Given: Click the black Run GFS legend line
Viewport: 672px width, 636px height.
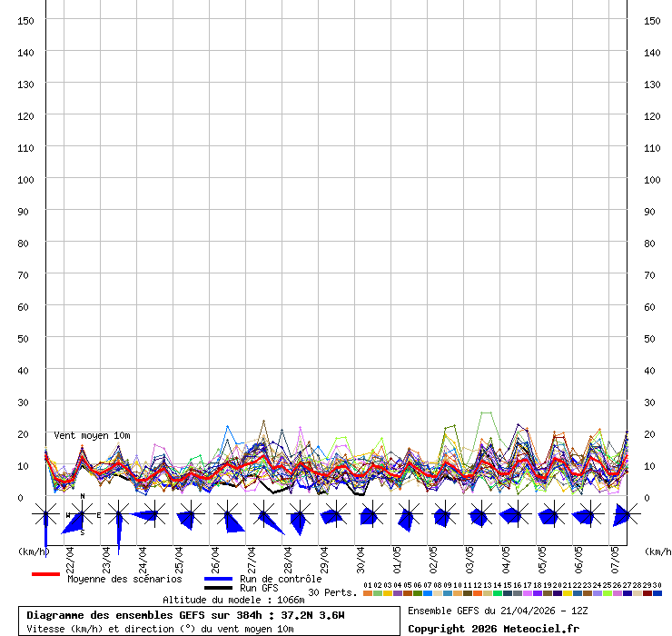Looking at the screenshot, I should (x=218, y=589).
